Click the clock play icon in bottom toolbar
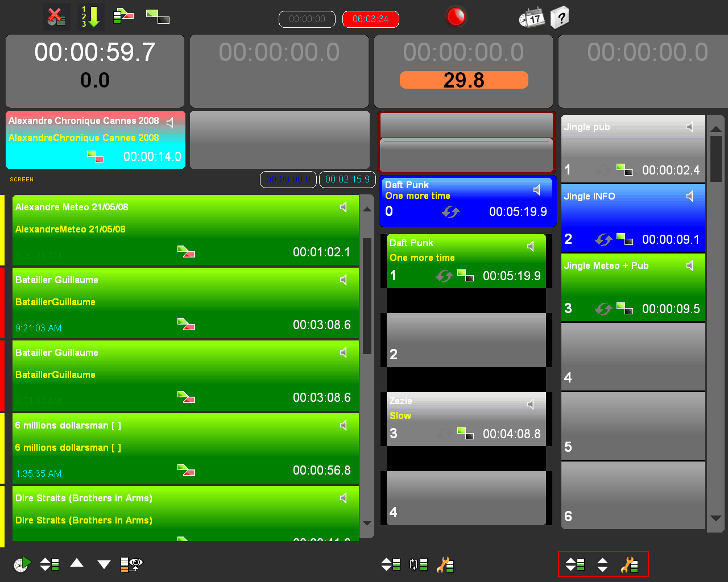 coord(22,564)
